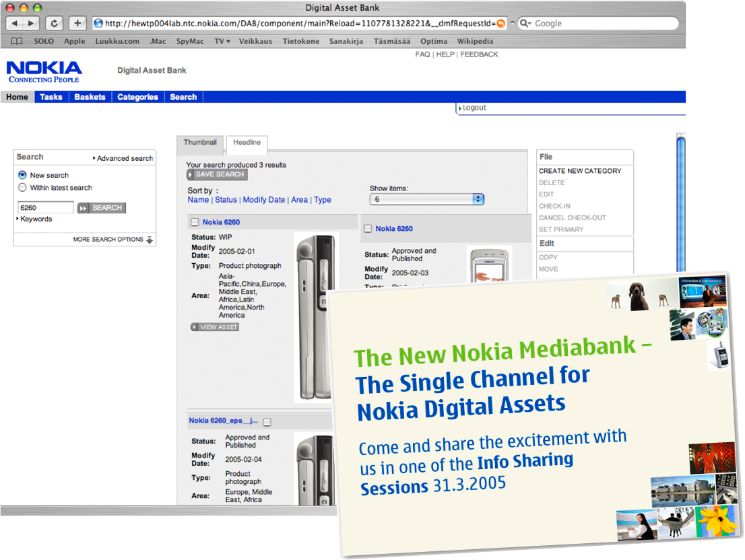745x560 pixels.
Task: Expand the Keywords section
Action: 34,219
